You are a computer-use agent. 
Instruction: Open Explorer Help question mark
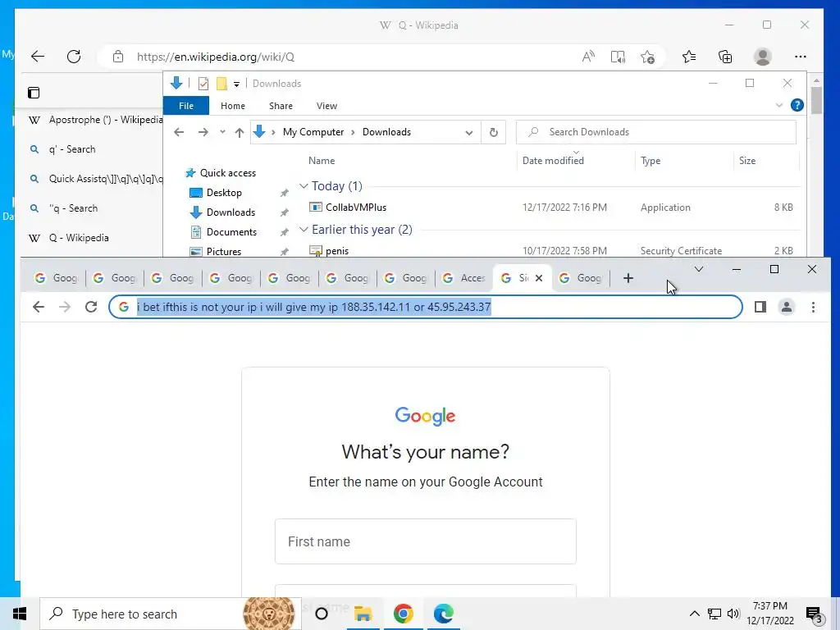point(797,106)
